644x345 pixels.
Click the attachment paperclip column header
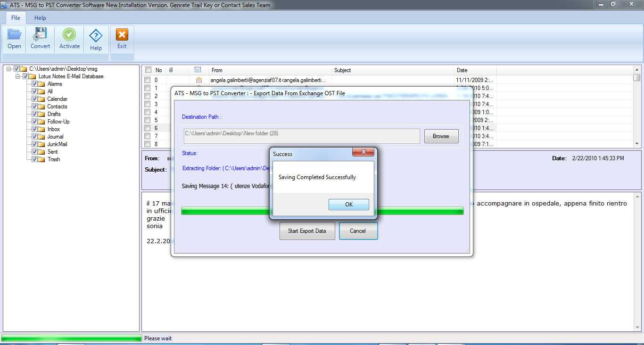pyautogui.click(x=171, y=70)
